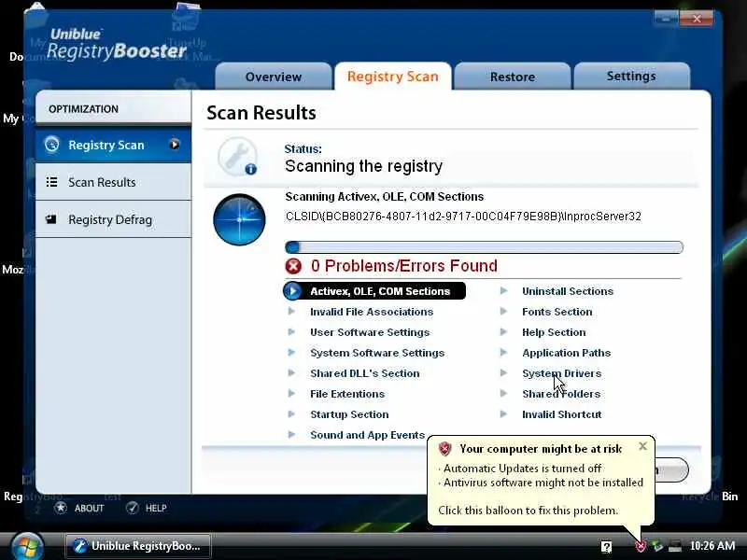Click Help Section category
Image resolution: width=747 pixels, height=560 pixels.
coord(554,332)
